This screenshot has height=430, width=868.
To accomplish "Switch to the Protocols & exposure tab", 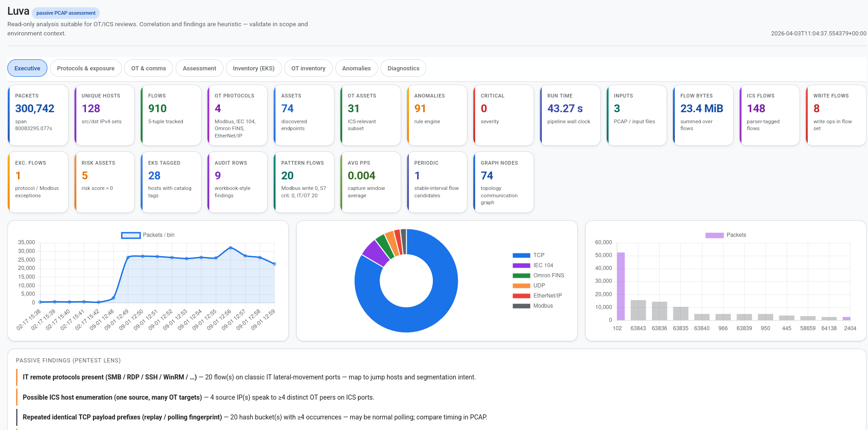I will tap(86, 68).
